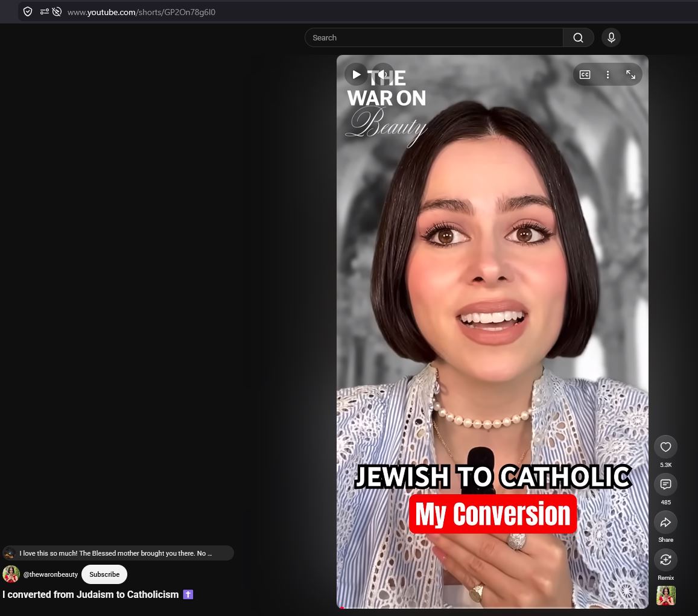This screenshot has height=616, width=698.
Task: Toggle closed captions with CC button
Action: tap(585, 75)
